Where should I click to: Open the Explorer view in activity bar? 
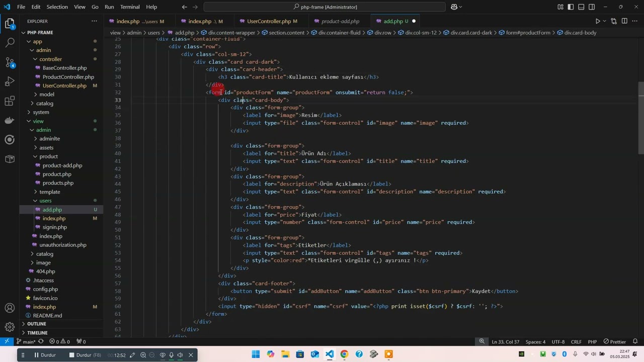[x=10, y=24]
